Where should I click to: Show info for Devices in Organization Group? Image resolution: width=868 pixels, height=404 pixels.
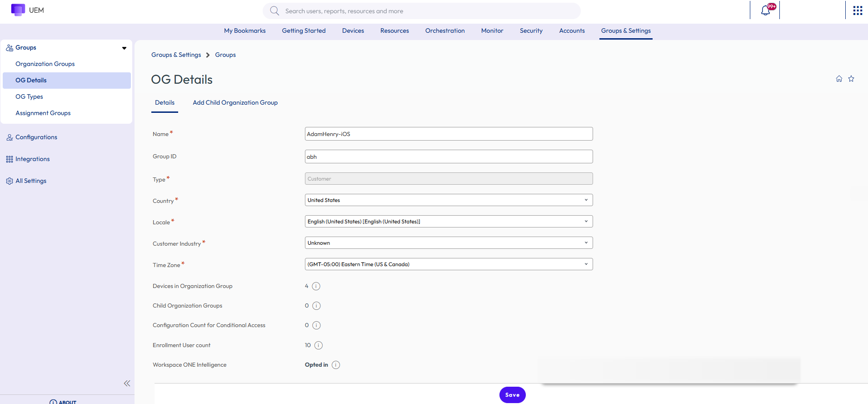[316, 286]
